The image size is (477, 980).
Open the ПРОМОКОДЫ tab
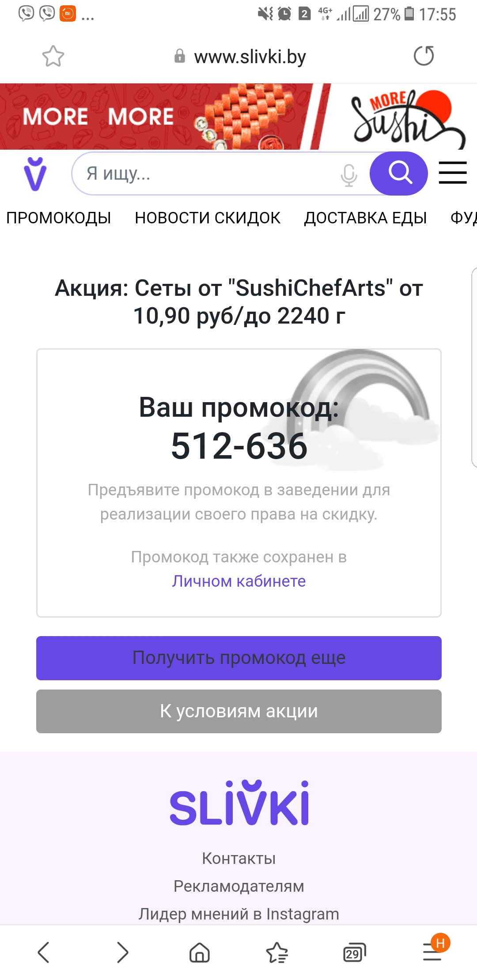pyautogui.click(x=59, y=218)
